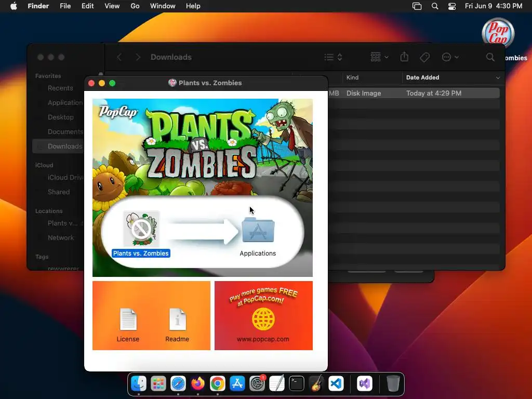Screen dimensions: 532x399
Task: Sort by the Date Added column header
Action: click(423, 77)
